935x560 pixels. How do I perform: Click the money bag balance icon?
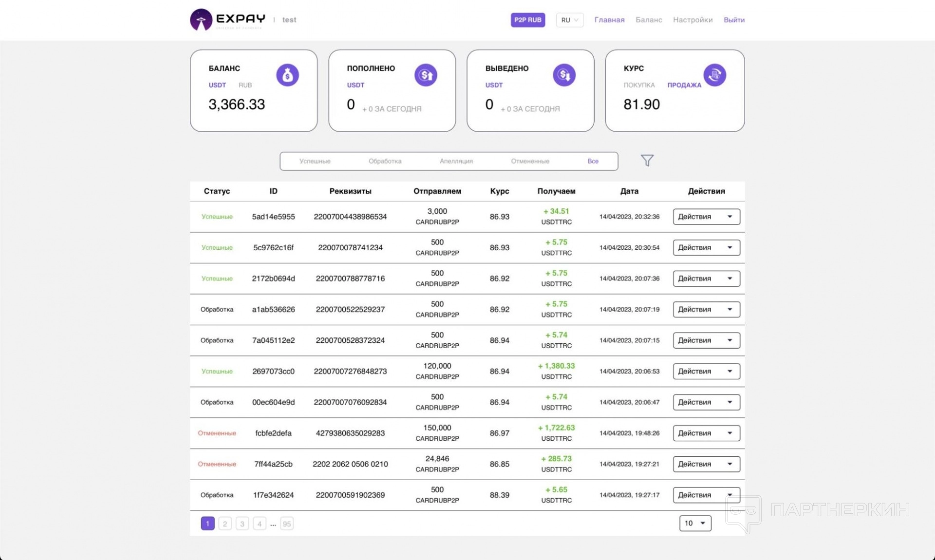coord(287,75)
